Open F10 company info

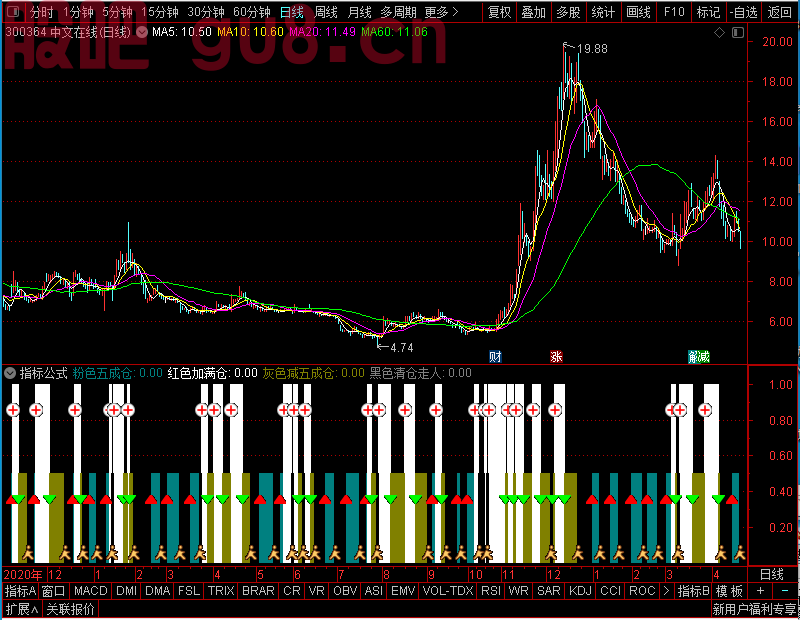click(x=674, y=12)
